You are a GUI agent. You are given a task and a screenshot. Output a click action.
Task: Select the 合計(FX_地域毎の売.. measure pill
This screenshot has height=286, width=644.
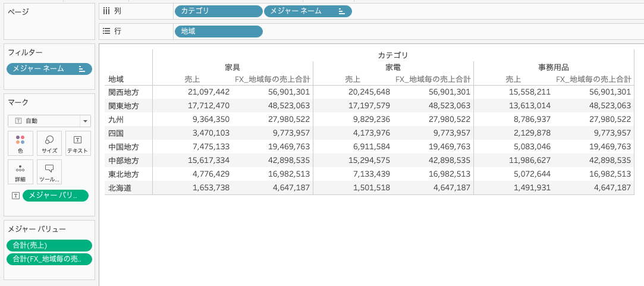(x=49, y=259)
